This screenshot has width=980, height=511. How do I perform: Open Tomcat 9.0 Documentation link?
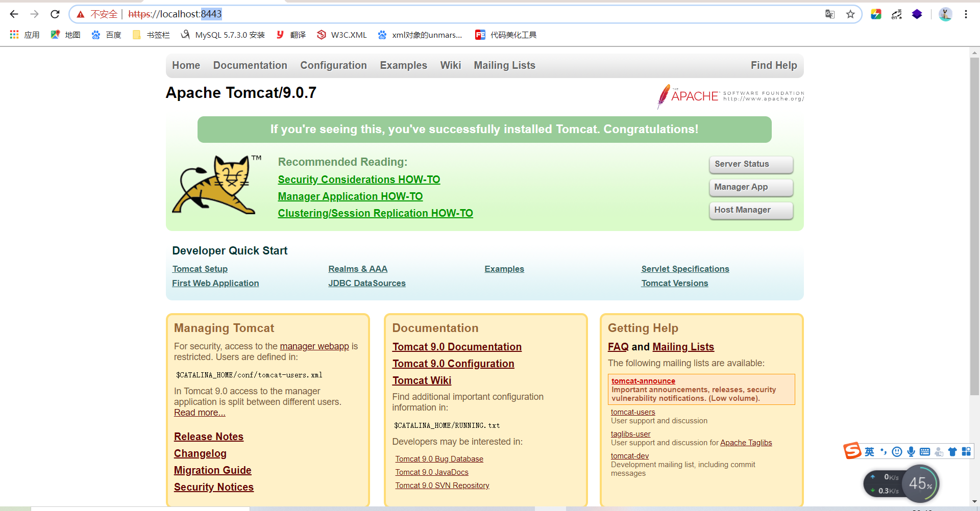(x=457, y=347)
